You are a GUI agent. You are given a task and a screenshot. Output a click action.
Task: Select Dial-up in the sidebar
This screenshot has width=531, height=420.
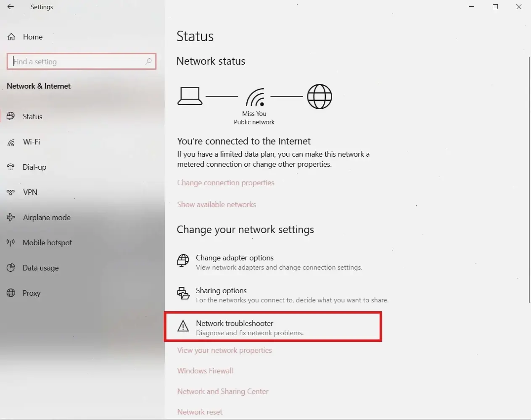[34, 167]
